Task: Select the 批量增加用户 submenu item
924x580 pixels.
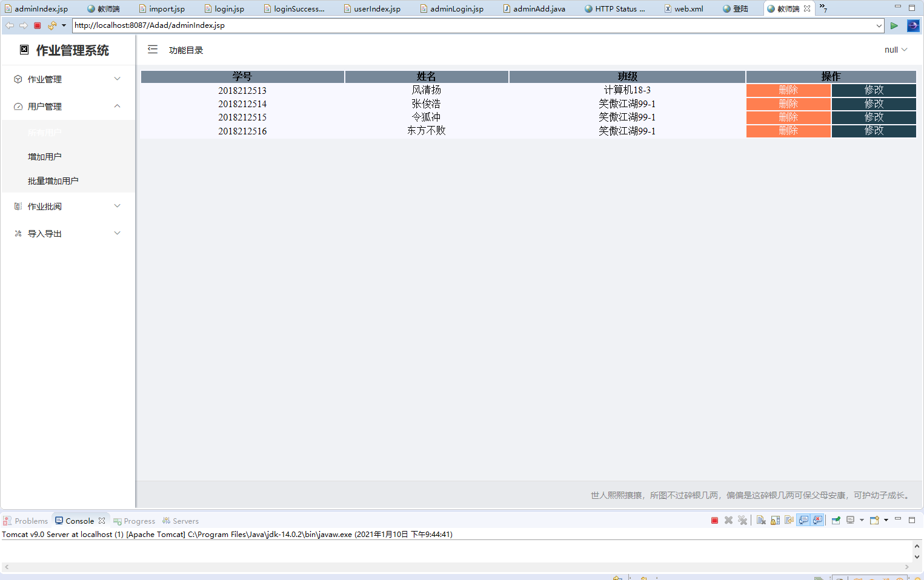Action: pos(68,181)
